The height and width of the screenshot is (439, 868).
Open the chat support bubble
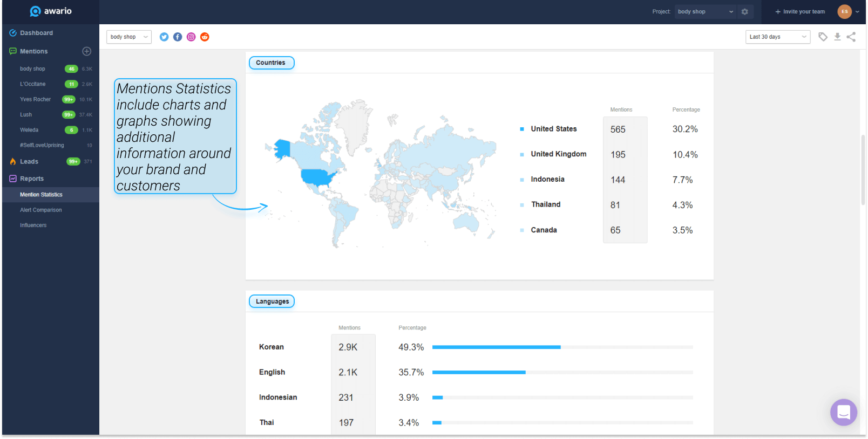[844, 413]
